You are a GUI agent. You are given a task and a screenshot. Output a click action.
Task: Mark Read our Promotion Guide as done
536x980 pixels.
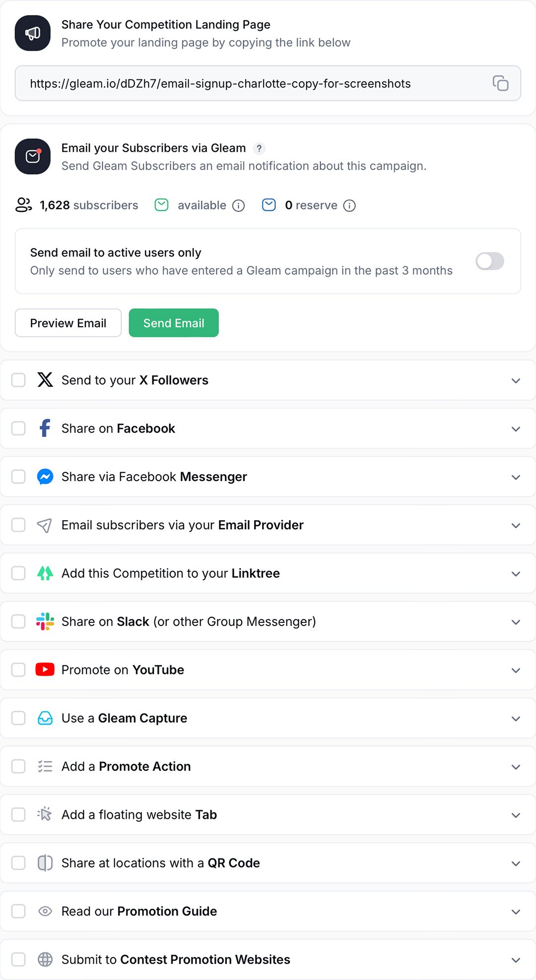point(18,911)
